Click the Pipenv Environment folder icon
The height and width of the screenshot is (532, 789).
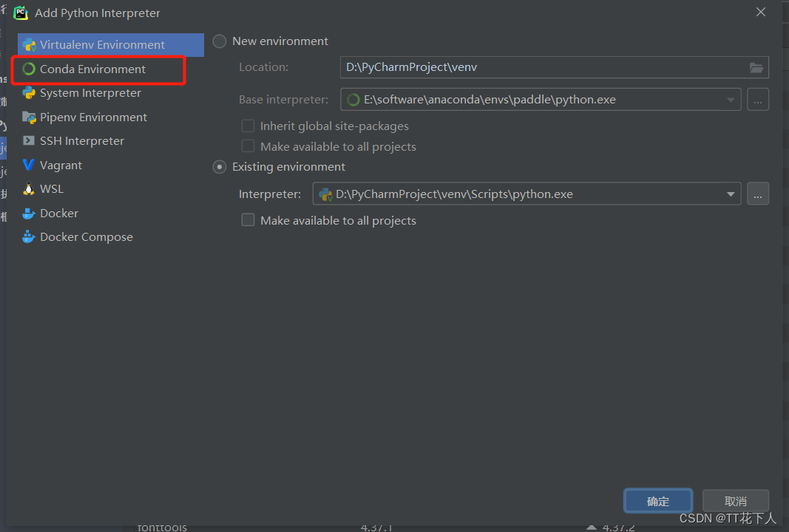29,117
